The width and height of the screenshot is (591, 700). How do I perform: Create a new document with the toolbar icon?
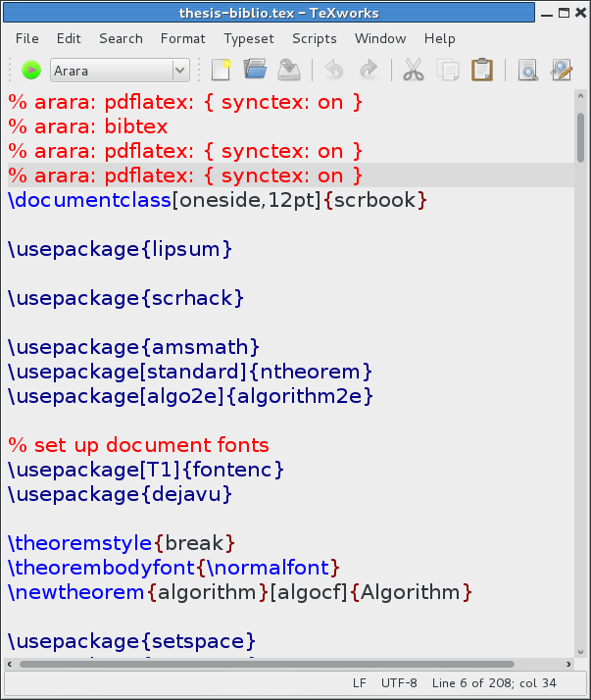(221, 70)
